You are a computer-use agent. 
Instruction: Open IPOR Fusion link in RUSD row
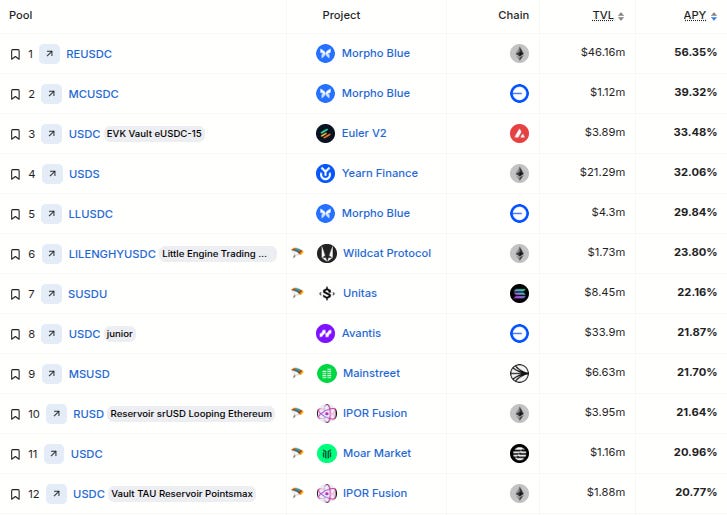coord(375,413)
